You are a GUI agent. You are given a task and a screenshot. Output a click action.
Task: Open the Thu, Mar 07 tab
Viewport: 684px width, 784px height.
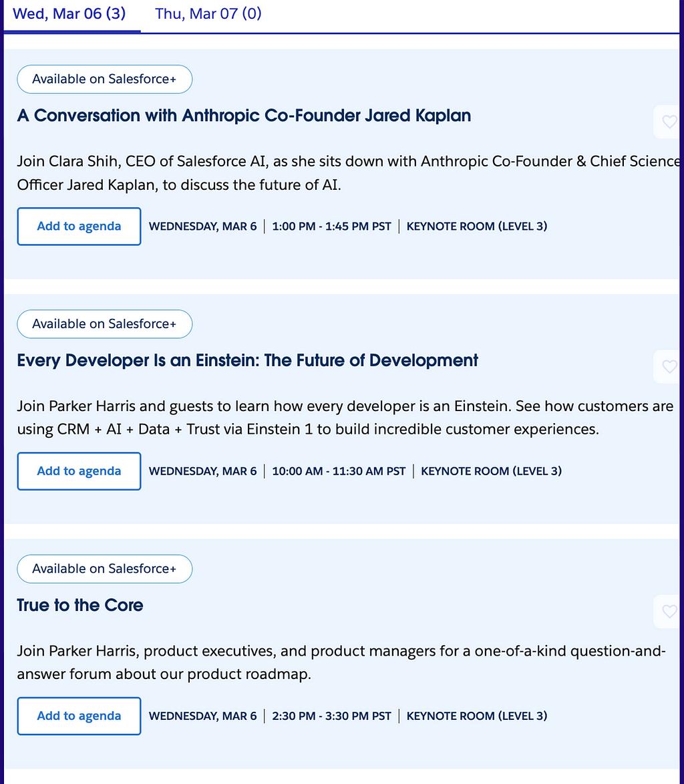[208, 14]
